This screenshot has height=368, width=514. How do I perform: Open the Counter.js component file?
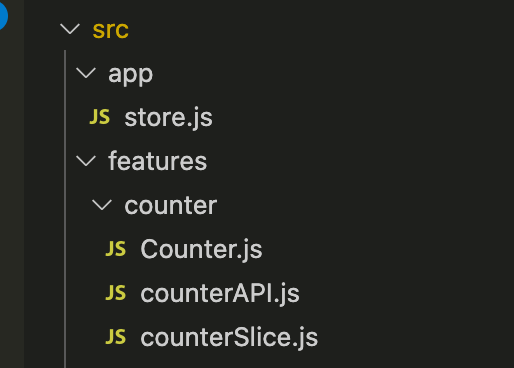201,249
